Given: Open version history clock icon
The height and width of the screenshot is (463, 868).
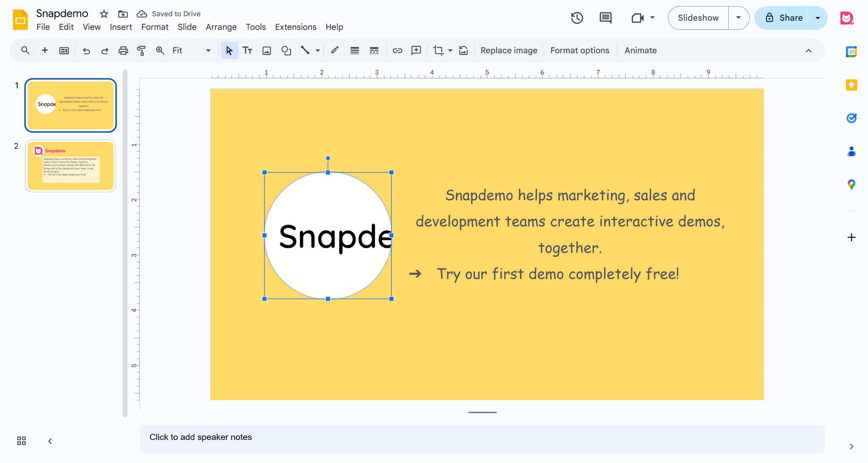Looking at the screenshot, I should tap(577, 18).
